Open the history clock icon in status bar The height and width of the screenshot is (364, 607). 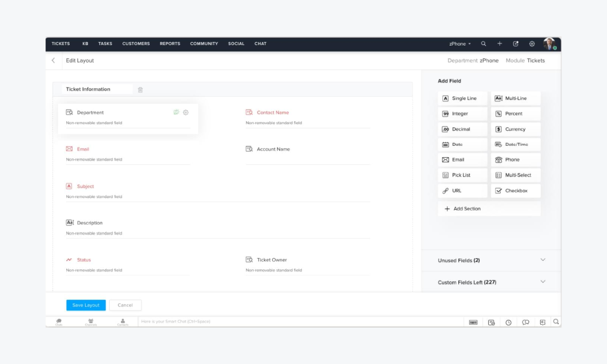[x=508, y=322]
